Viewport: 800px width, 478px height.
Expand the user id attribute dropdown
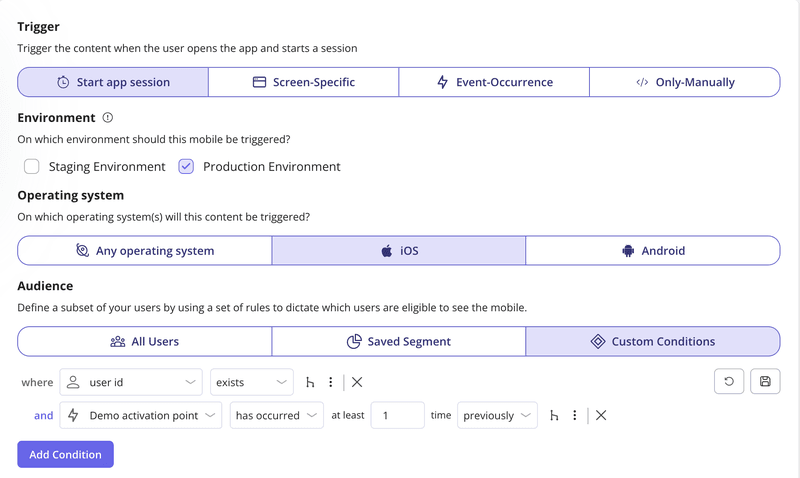131,382
